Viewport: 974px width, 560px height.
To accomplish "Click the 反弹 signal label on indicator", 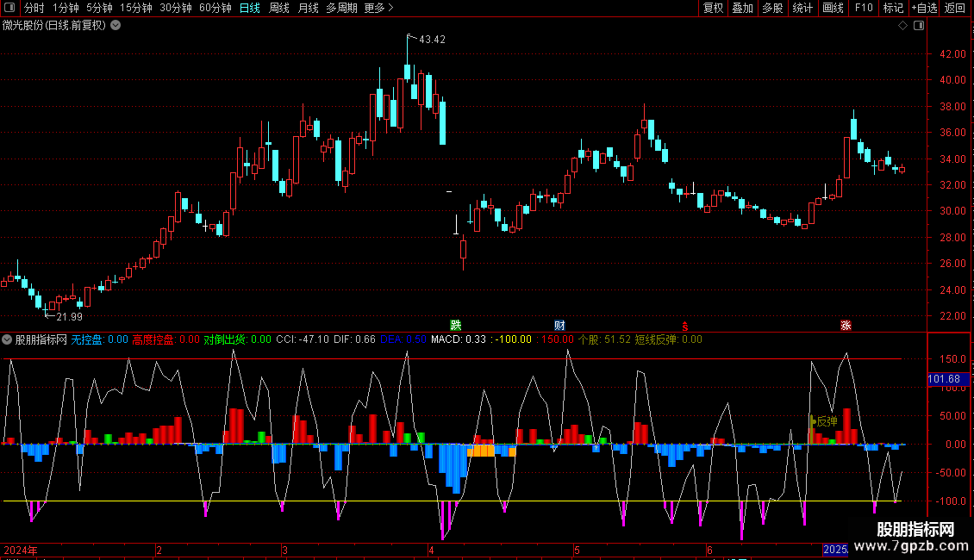I will [x=827, y=421].
